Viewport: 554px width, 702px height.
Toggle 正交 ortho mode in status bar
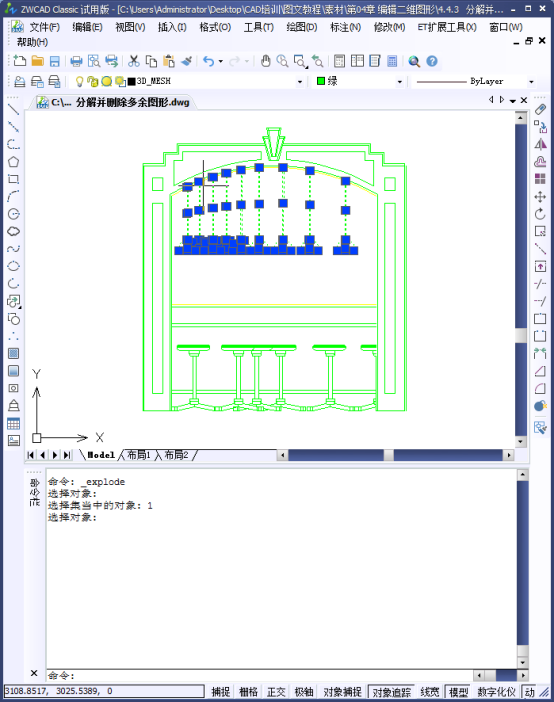pyautogui.click(x=276, y=692)
